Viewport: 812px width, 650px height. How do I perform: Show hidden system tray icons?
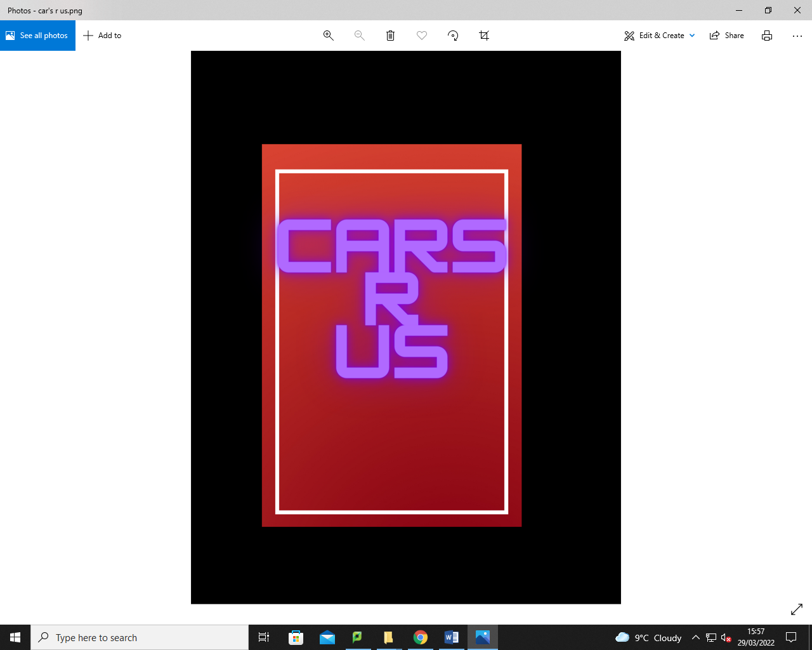point(696,637)
